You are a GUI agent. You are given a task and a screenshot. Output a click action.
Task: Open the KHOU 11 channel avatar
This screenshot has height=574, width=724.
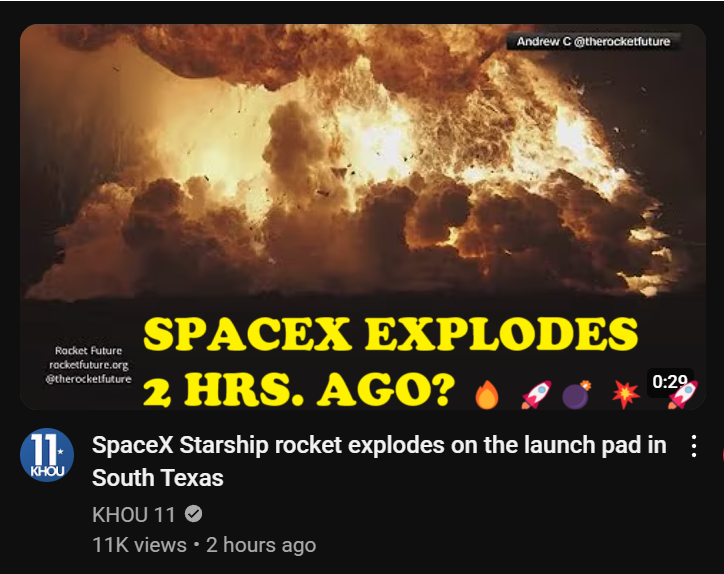(x=47, y=455)
